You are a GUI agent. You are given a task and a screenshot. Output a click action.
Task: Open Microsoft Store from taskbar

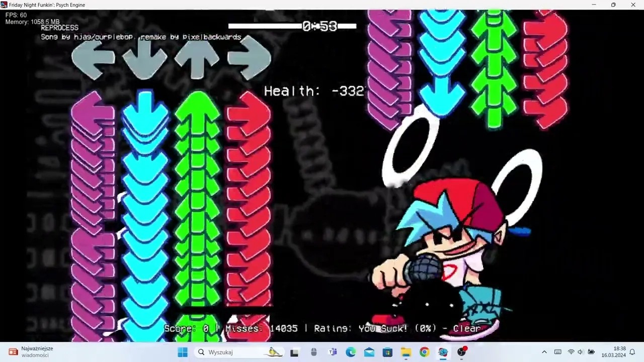coord(387,352)
